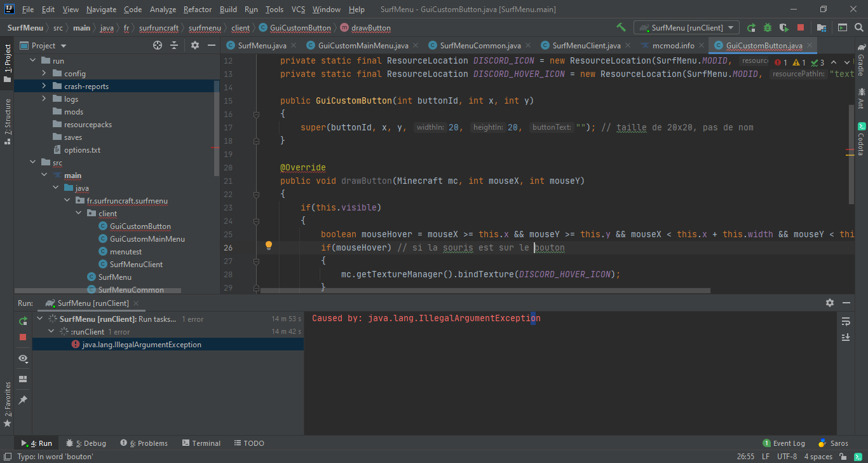Toggle the eye view options in Run panel
The width and height of the screenshot is (868, 463).
coord(23,359)
